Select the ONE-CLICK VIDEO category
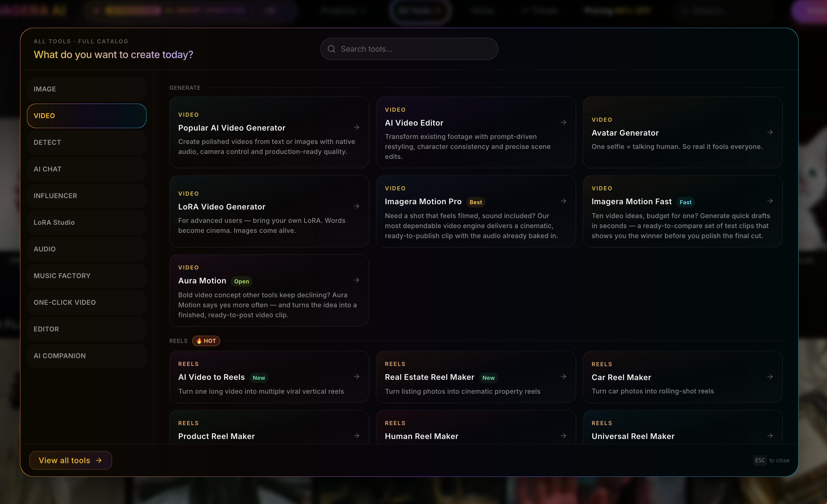827x504 pixels. (86, 302)
